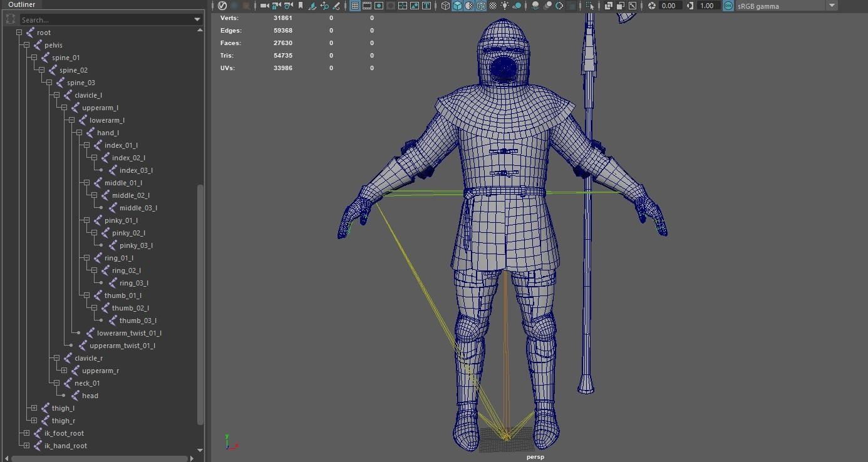Screen dimensions: 868x462
Task: Click the Shadows icon
Action: (x=517, y=6)
